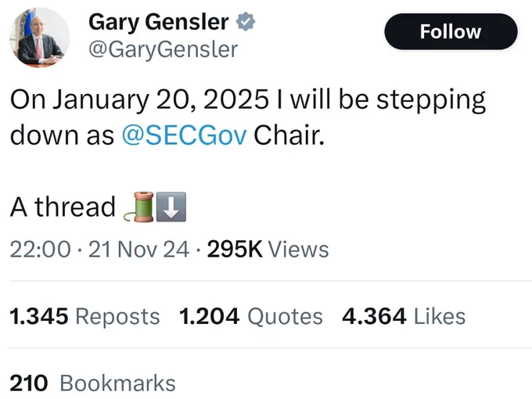Show the 4.364 Likes list
This screenshot has width=532, height=399.
click(x=404, y=317)
